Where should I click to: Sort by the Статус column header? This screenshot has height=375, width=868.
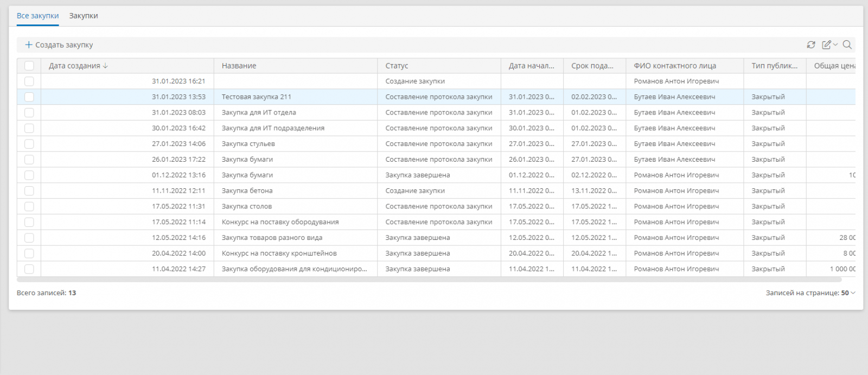tap(397, 66)
